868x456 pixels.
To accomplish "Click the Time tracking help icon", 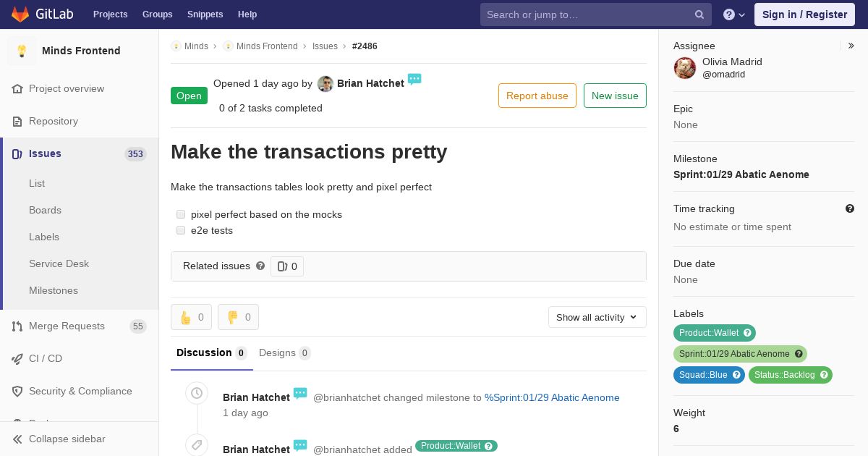I will [x=850, y=208].
